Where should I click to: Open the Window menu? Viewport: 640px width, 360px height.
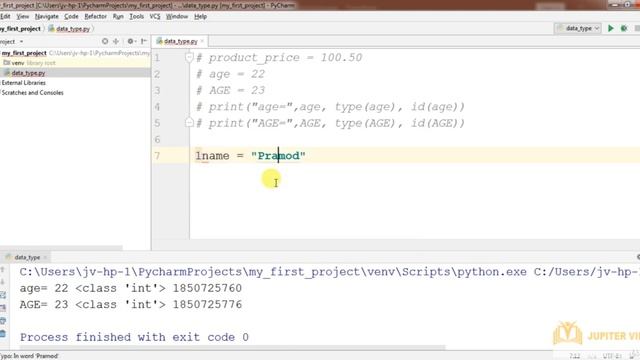[x=177, y=16]
